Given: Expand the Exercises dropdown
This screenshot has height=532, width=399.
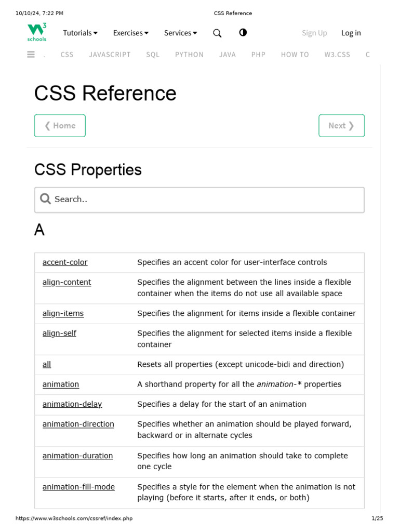Looking at the screenshot, I should pyautogui.click(x=130, y=33).
